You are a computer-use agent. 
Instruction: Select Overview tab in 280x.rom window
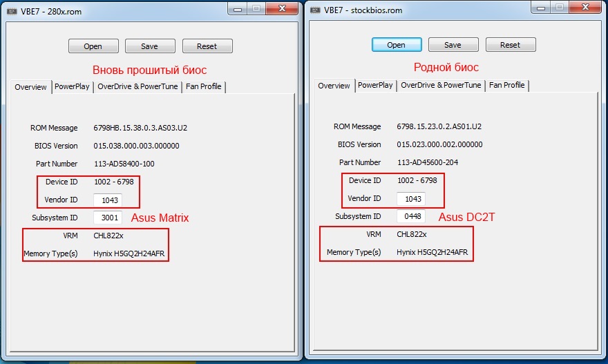coord(30,87)
